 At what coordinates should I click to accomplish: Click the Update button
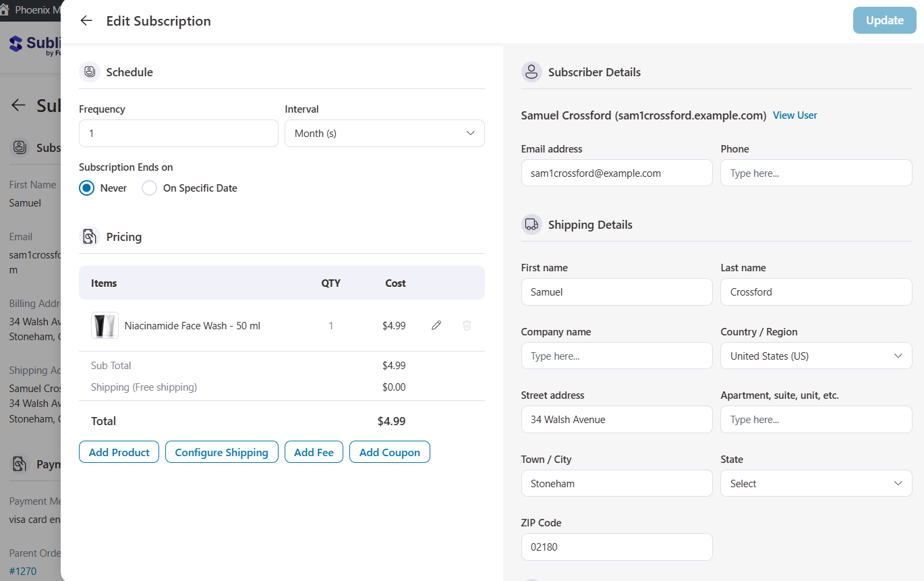click(x=884, y=20)
